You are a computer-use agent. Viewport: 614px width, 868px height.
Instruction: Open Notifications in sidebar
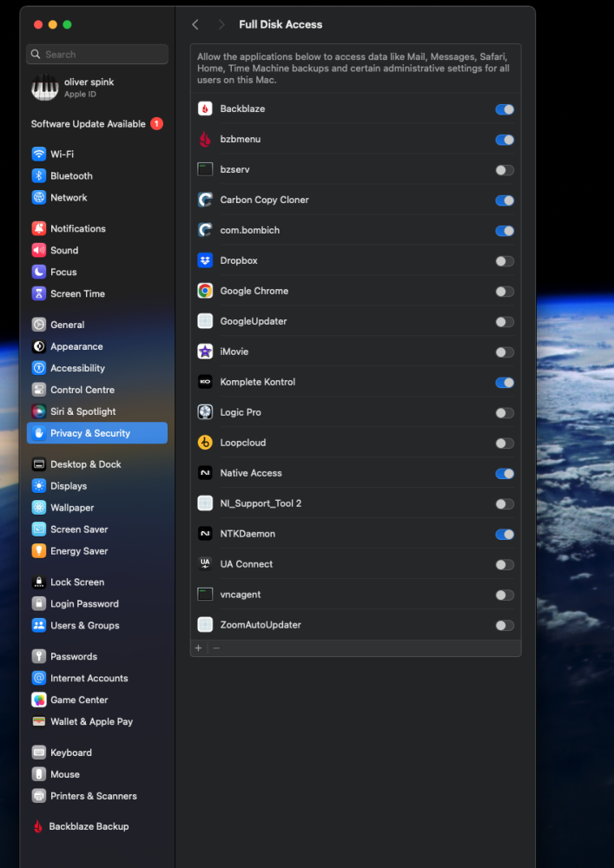point(97,228)
